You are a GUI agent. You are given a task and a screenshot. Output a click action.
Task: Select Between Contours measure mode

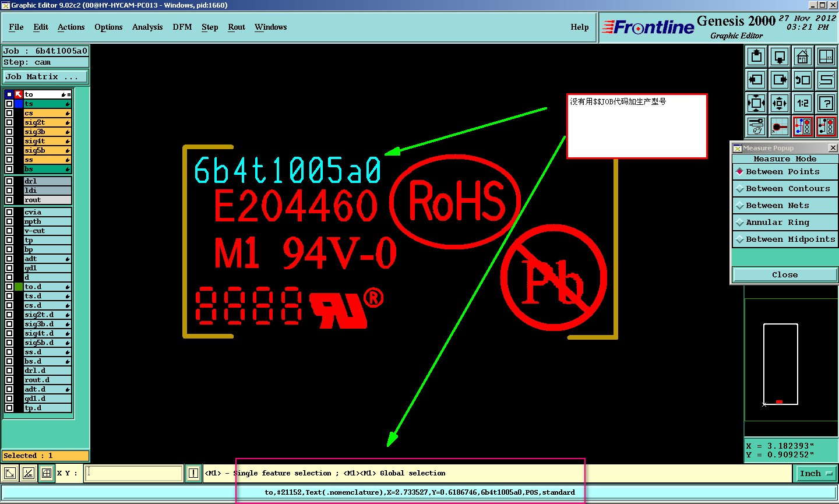(785, 189)
